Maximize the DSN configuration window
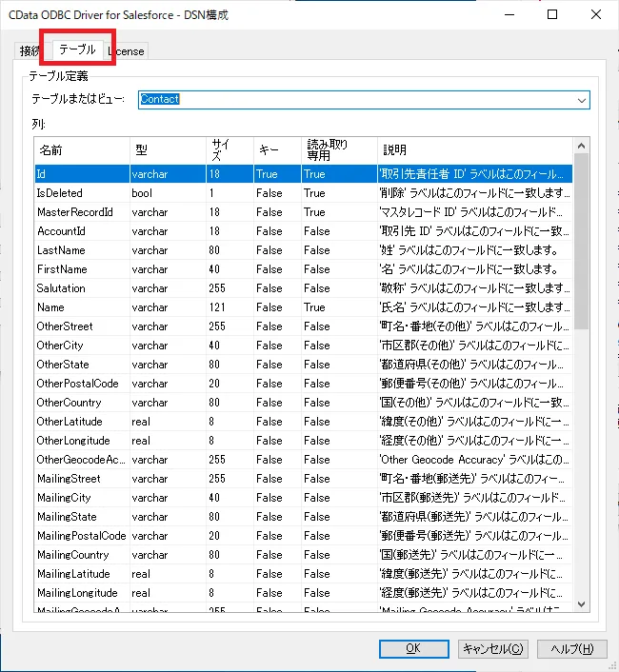 (x=552, y=14)
